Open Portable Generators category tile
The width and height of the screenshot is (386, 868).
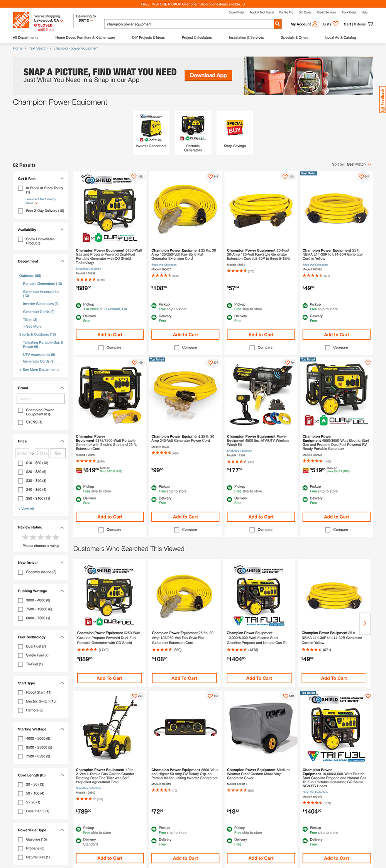[193, 133]
